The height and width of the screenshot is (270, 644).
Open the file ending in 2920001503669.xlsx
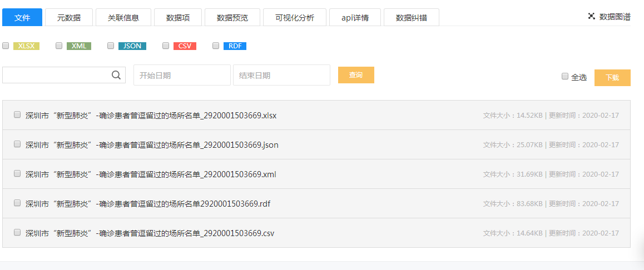click(151, 116)
